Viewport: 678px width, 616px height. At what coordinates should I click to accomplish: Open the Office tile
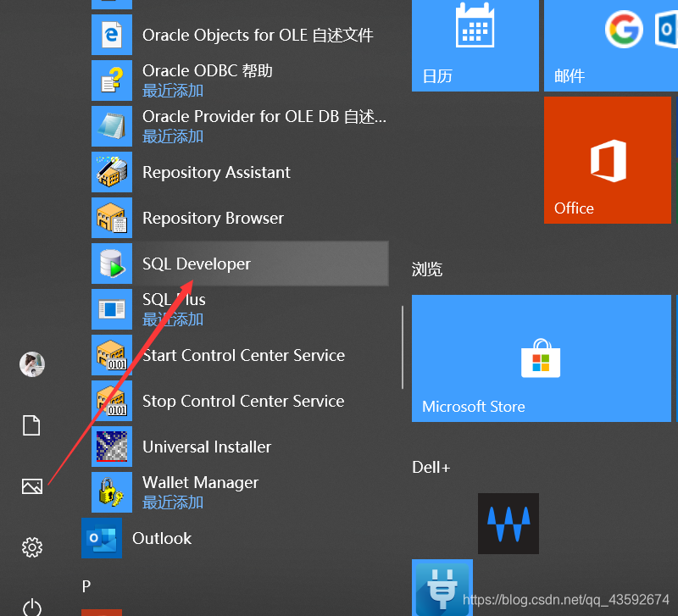click(x=608, y=160)
